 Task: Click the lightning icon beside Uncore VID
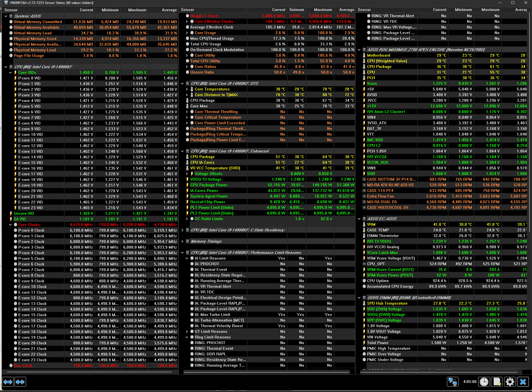click(x=11, y=213)
